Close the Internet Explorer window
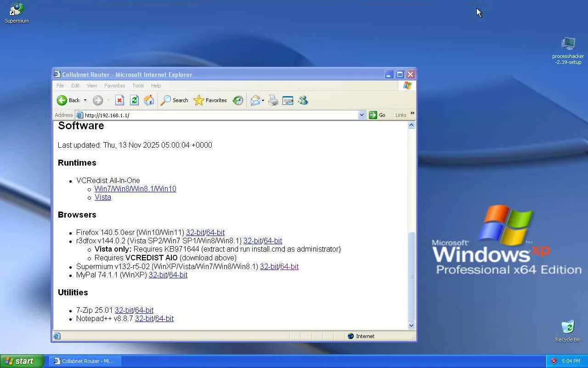The width and height of the screenshot is (588, 368). point(411,74)
